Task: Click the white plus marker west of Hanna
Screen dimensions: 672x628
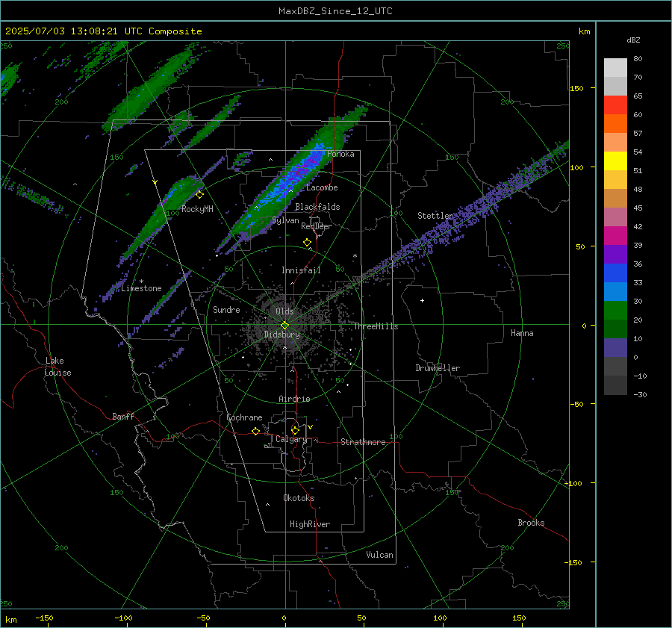Action: coord(422,300)
